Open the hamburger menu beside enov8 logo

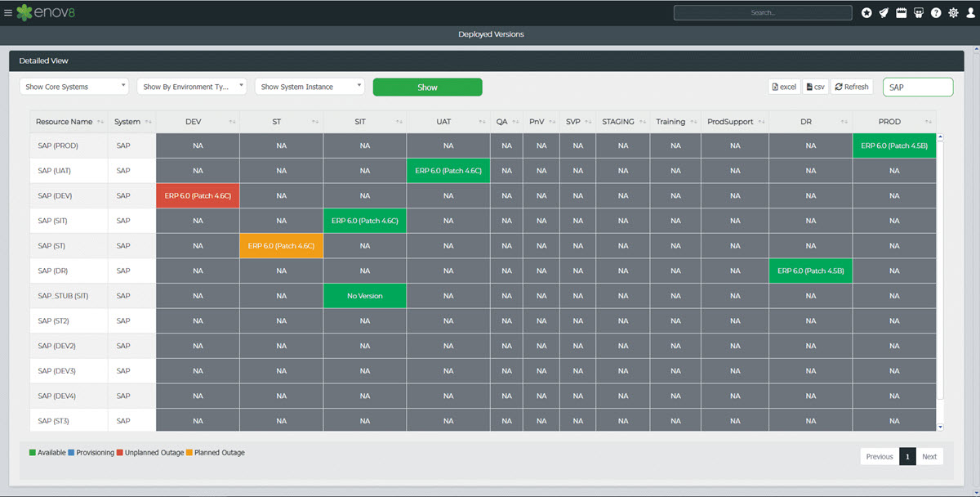[8, 13]
